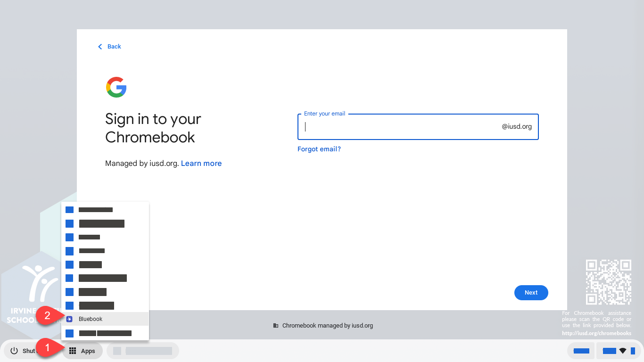Image resolution: width=644 pixels, height=362 pixels.
Task: Click the Bluebook app icon in the list
Action: [69, 319]
